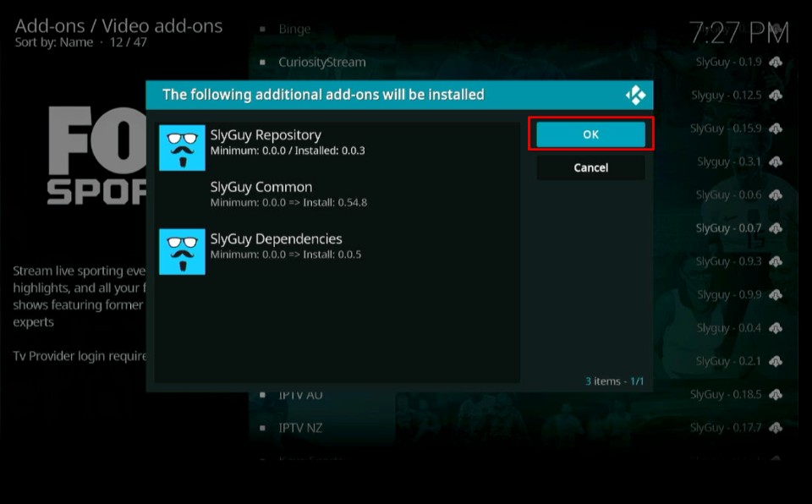The image size is (812, 504).
Task: Click cloud download icon beside SlyGuy 0.1.9
Action: (776, 63)
